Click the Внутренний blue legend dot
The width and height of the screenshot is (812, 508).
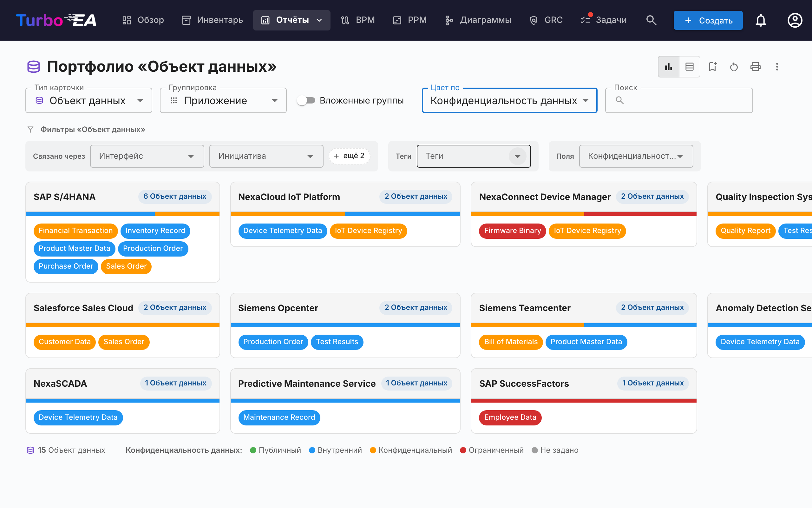[x=312, y=450]
